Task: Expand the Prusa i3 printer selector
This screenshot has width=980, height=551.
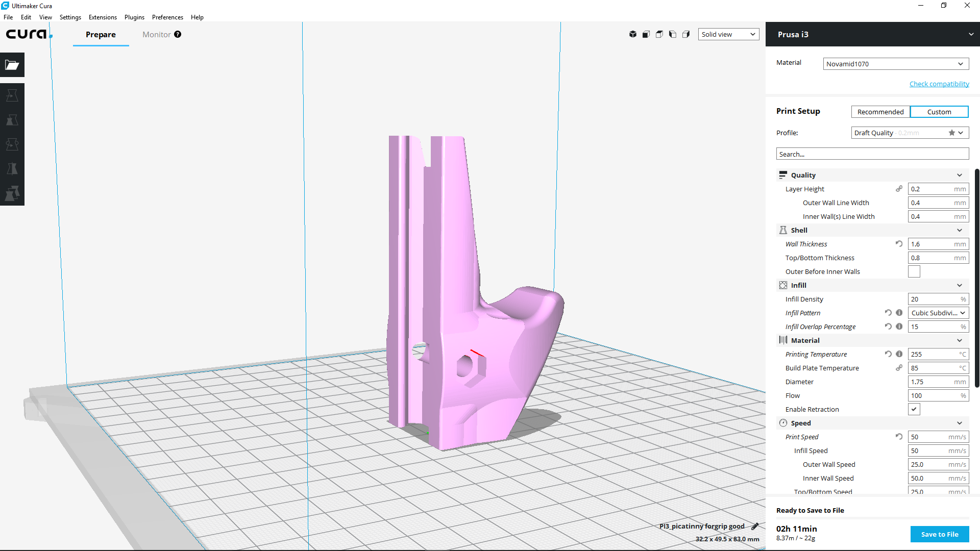Action: [x=872, y=34]
